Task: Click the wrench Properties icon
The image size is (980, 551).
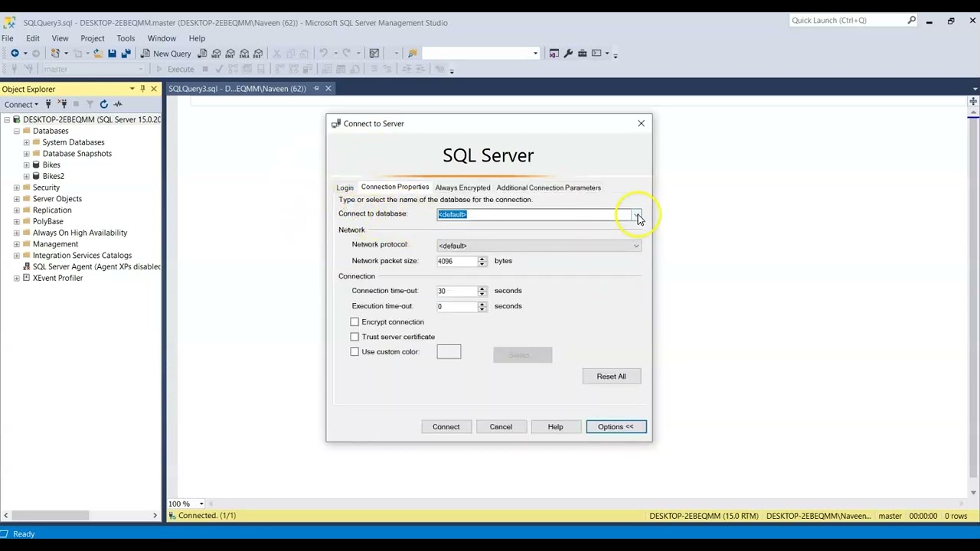Action: (x=568, y=54)
